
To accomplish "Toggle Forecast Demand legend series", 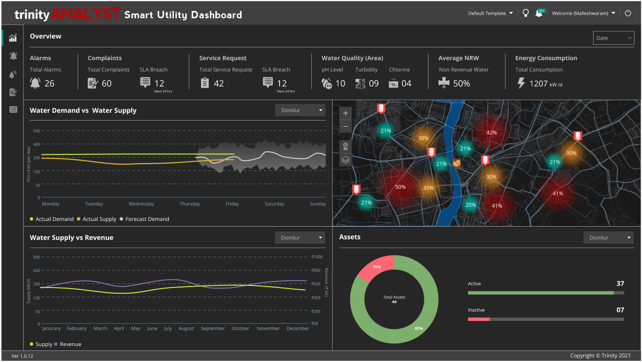I will 144,219.
